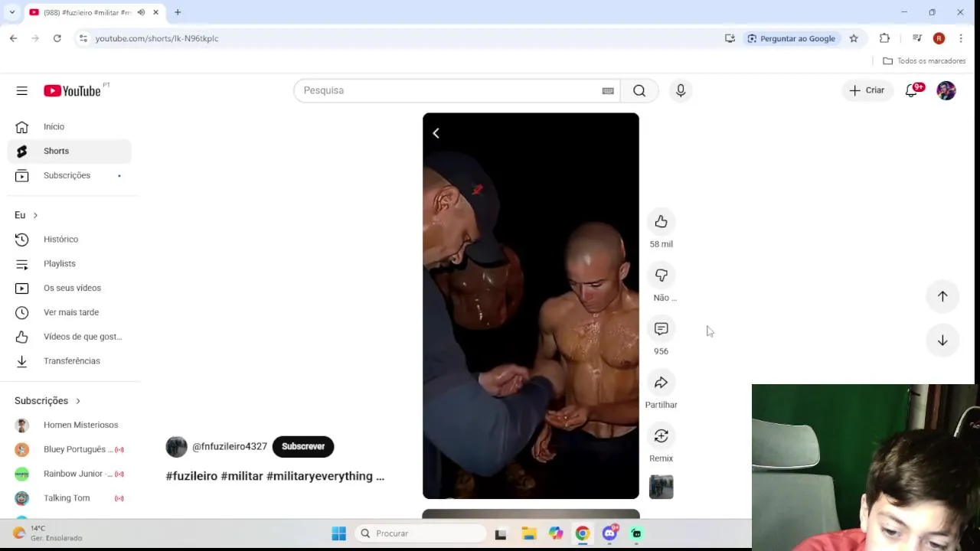
Task: Click Perguntar ao Google button
Action: click(791, 38)
